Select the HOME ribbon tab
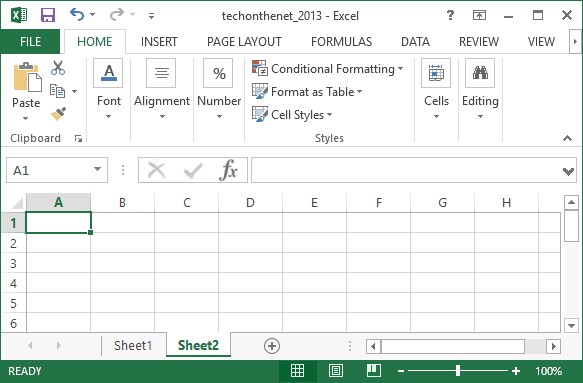The image size is (583, 383). coord(94,42)
